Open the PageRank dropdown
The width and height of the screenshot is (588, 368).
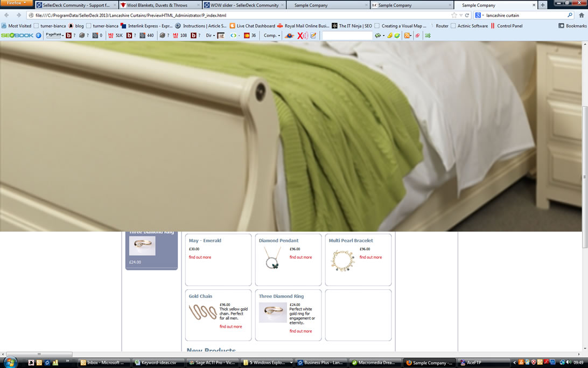tap(54, 36)
